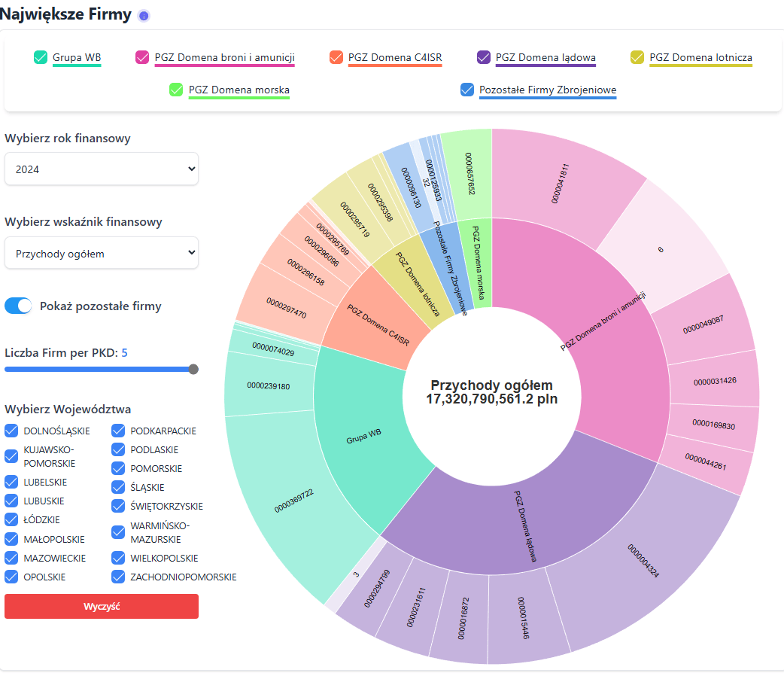Viewport: 784px width, 676px height.
Task: Select the Grupa WB inner chart segment
Action: [x=363, y=437]
